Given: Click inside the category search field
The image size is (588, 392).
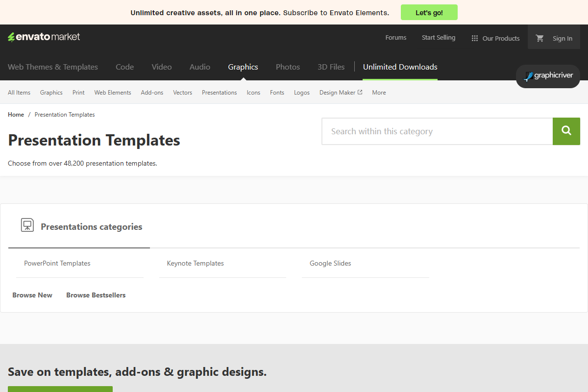Looking at the screenshot, I should click(x=436, y=131).
